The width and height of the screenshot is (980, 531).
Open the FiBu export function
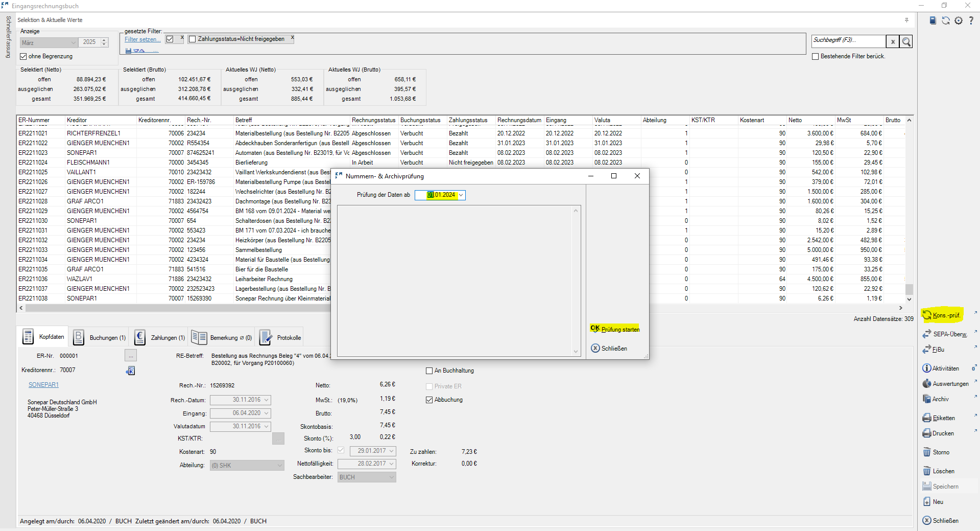click(x=934, y=349)
